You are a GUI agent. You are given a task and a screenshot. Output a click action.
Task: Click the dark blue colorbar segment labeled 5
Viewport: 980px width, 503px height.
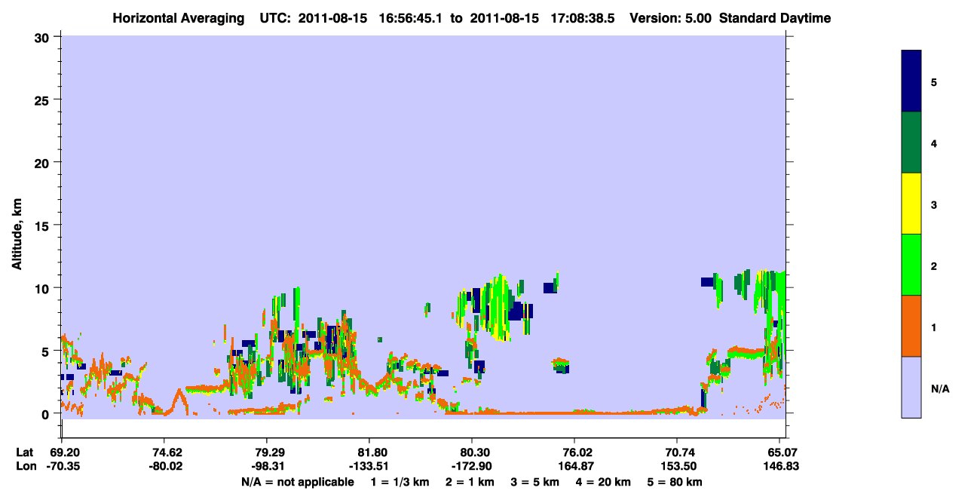[x=911, y=81]
